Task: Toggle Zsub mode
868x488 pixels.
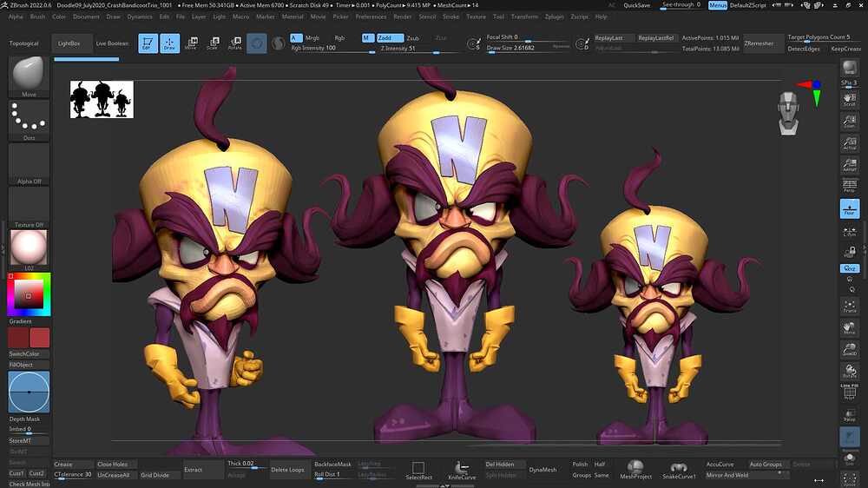Action: click(x=412, y=38)
